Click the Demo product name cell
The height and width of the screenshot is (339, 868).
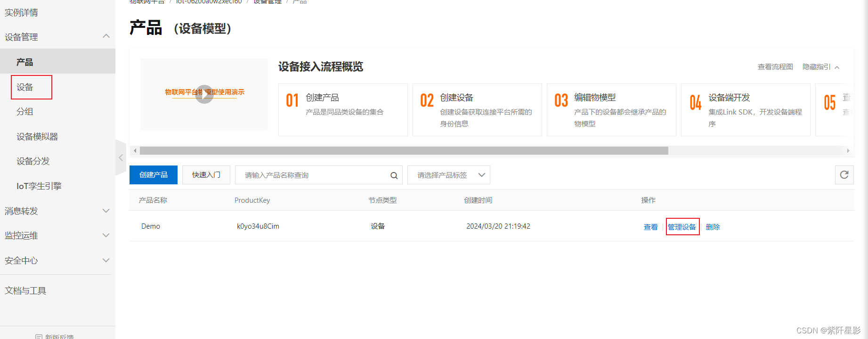tap(151, 226)
